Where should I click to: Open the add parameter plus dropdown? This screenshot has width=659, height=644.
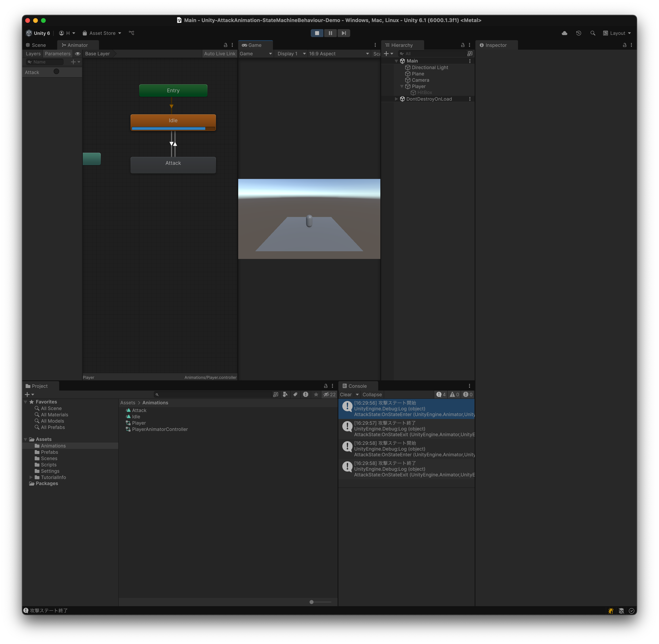point(75,62)
